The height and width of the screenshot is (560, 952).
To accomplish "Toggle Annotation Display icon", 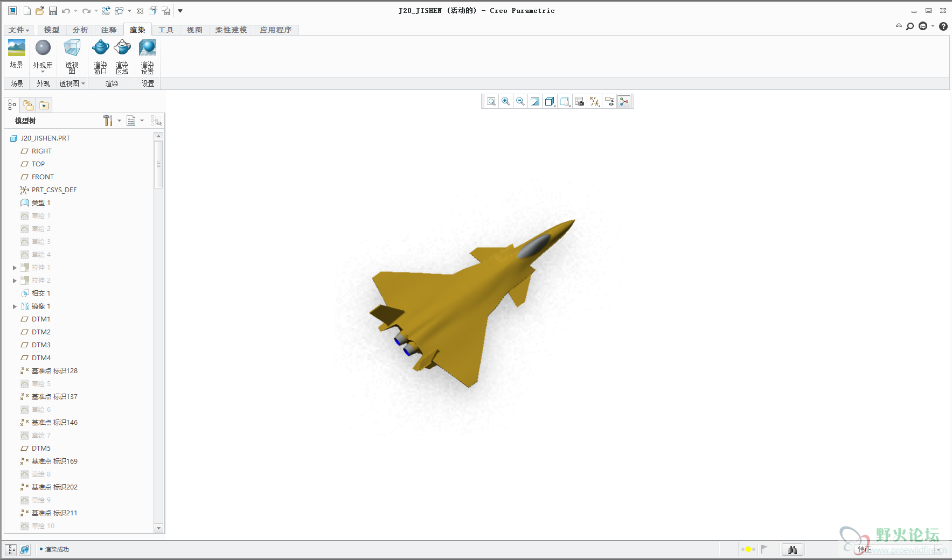I will point(609,101).
